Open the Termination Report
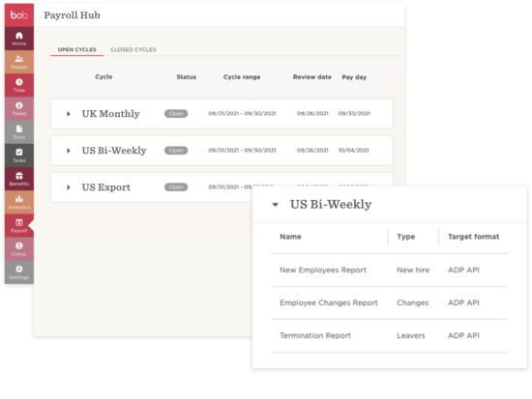The image size is (532, 399). pos(315,335)
